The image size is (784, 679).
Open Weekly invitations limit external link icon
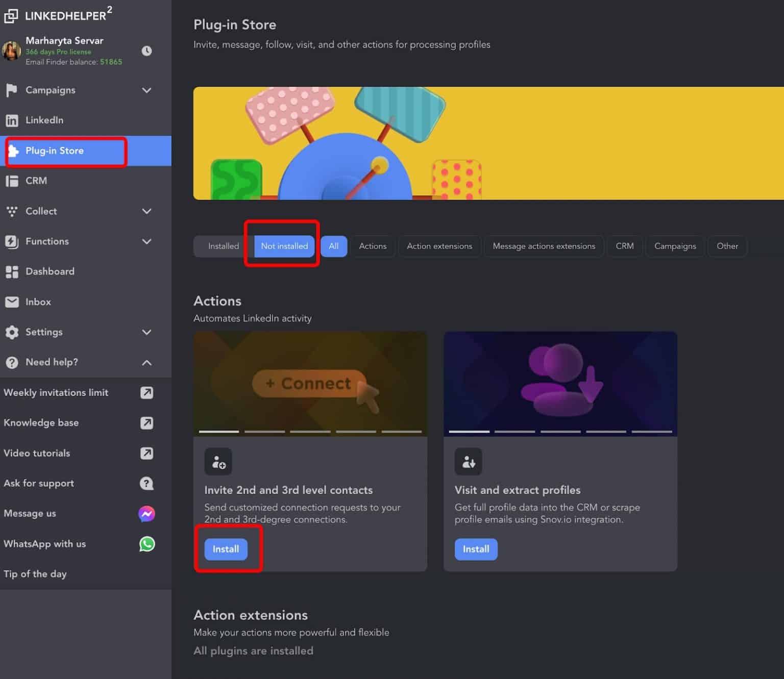tap(147, 393)
